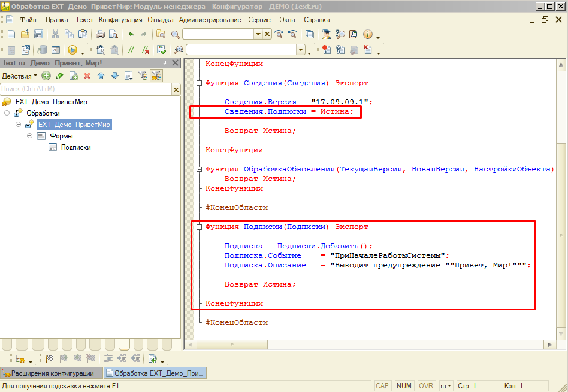568x392 pixels.
Task: Delete selected row using the red X icon
Action: (x=87, y=76)
